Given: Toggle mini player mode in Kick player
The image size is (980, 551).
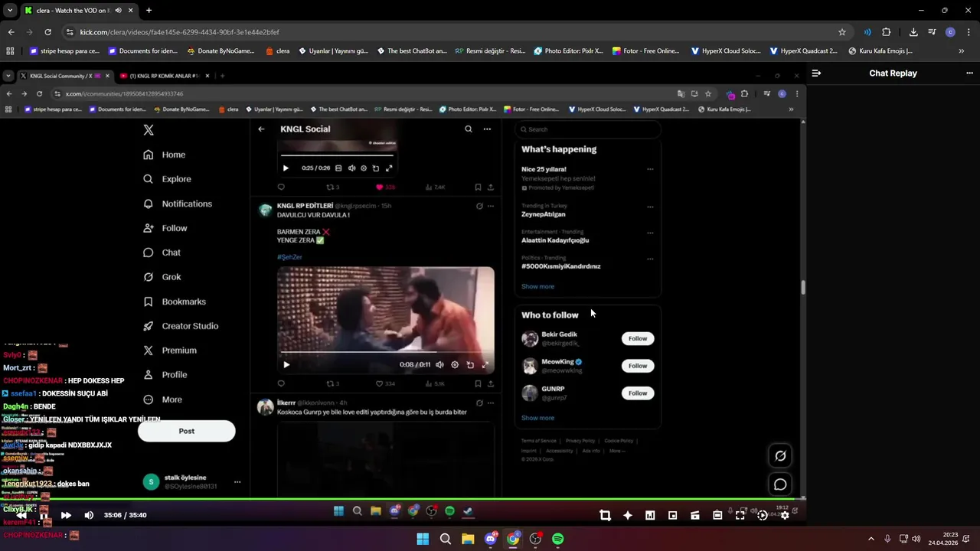Looking at the screenshot, I should 672,515.
